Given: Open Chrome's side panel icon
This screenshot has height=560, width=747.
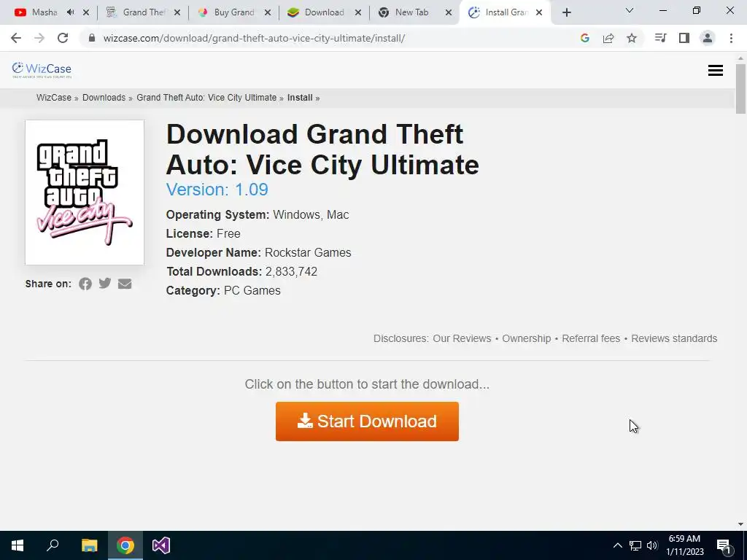Looking at the screenshot, I should [684, 38].
